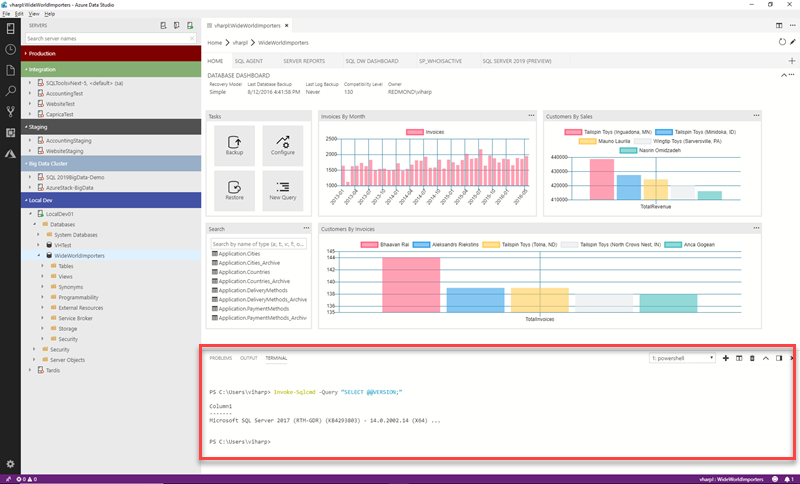The image size is (800, 484).
Task: Click vharpl in the breadcrumb
Action: pos(240,43)
